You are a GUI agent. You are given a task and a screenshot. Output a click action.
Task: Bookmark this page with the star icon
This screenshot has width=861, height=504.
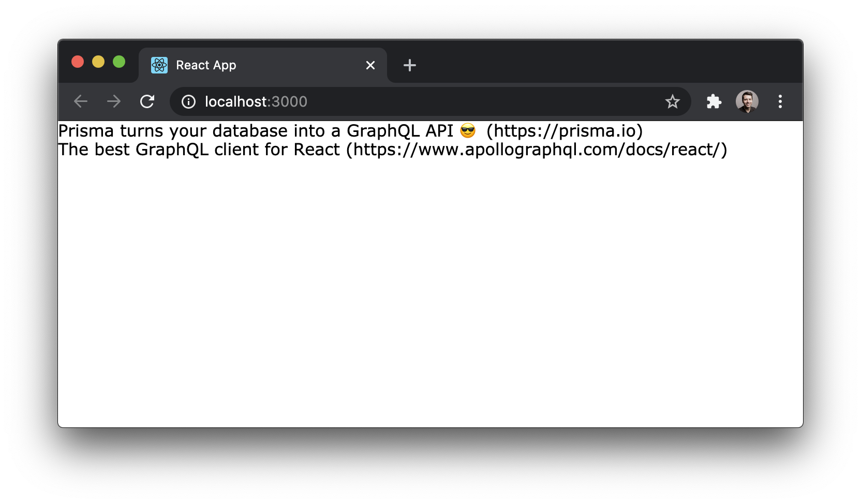[672, 101]
